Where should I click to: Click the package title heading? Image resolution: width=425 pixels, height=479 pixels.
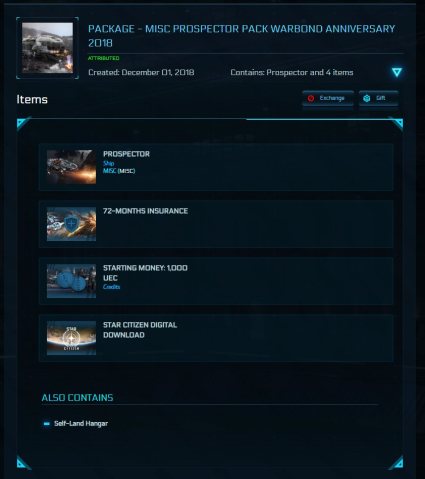241,36
